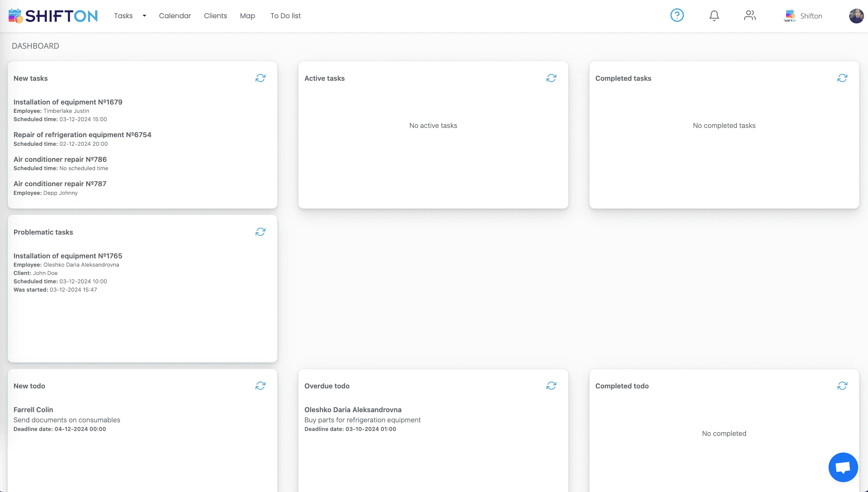This screenshot has width=868, height=492.
Task: Open the chat support bubble
Action: point(843,467)
